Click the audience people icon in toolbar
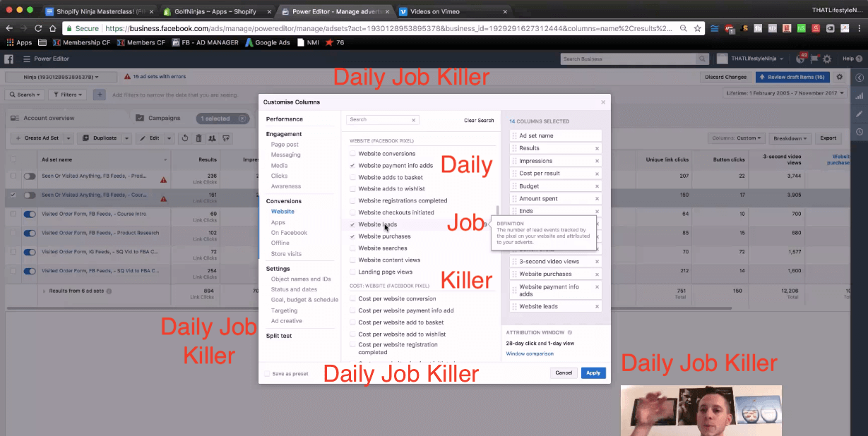This screenshot has height=436, width=868. [x=212, y=138]
